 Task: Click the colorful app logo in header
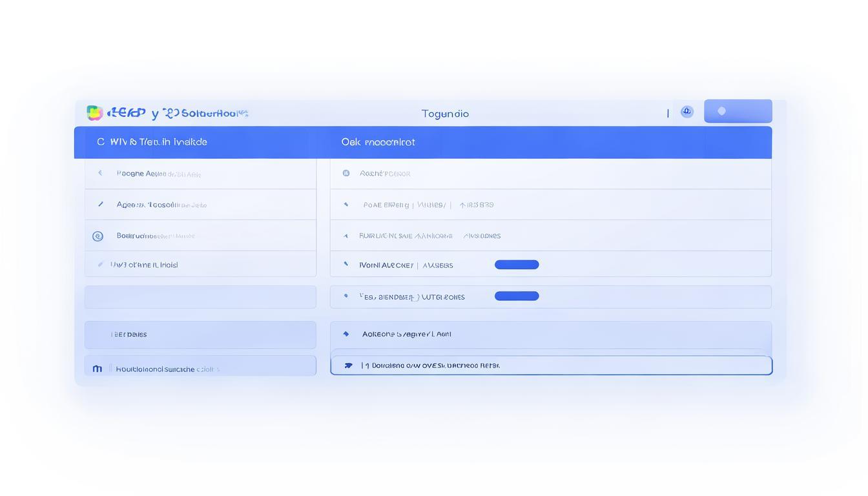(94, 113)
